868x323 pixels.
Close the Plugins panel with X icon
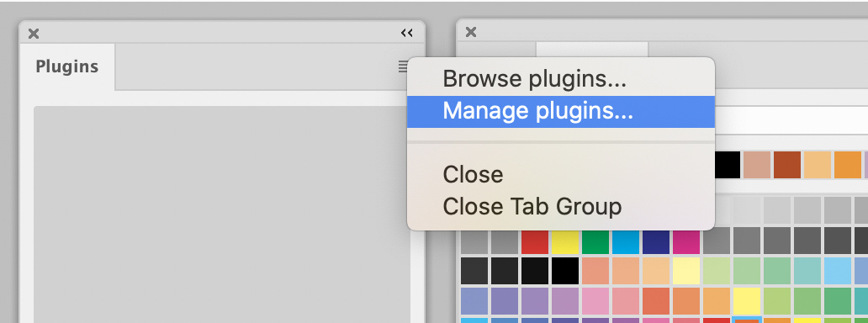[x=34, y=34]
